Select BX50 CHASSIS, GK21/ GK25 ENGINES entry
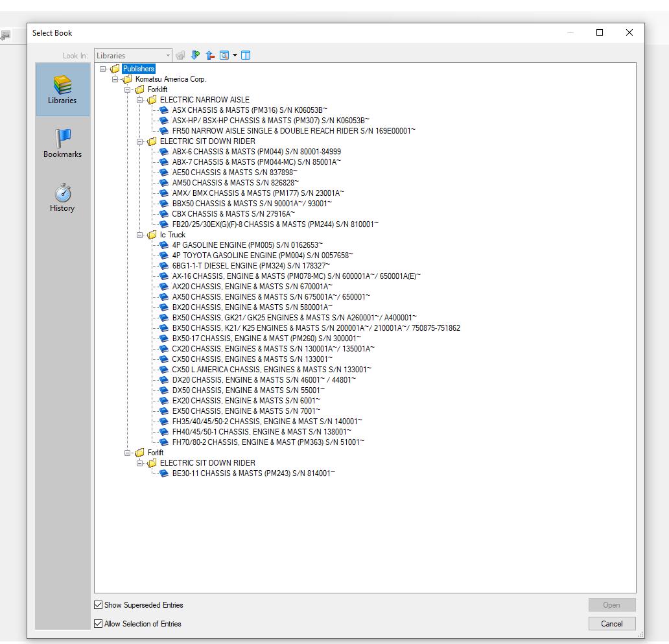Screen dimensions: 669x644 point(294,318)
